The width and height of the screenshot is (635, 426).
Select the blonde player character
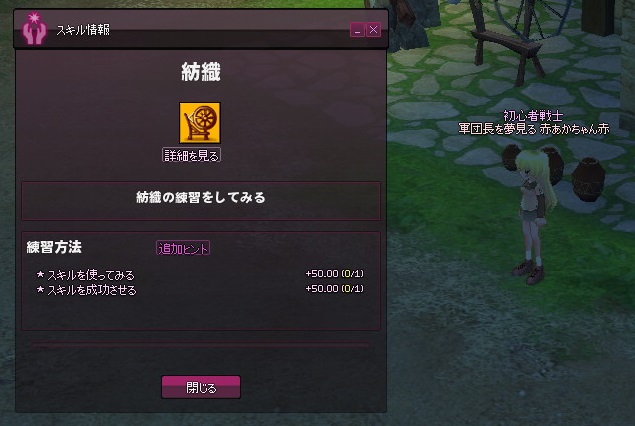(532, 217)
